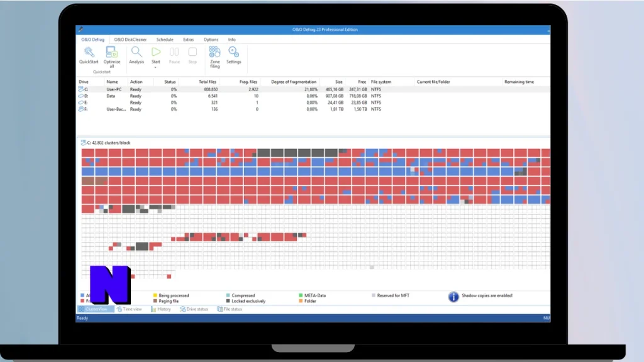This screenshot has height=362, width=644.
Task: Click the Pause icon
Action: point(174,52)
